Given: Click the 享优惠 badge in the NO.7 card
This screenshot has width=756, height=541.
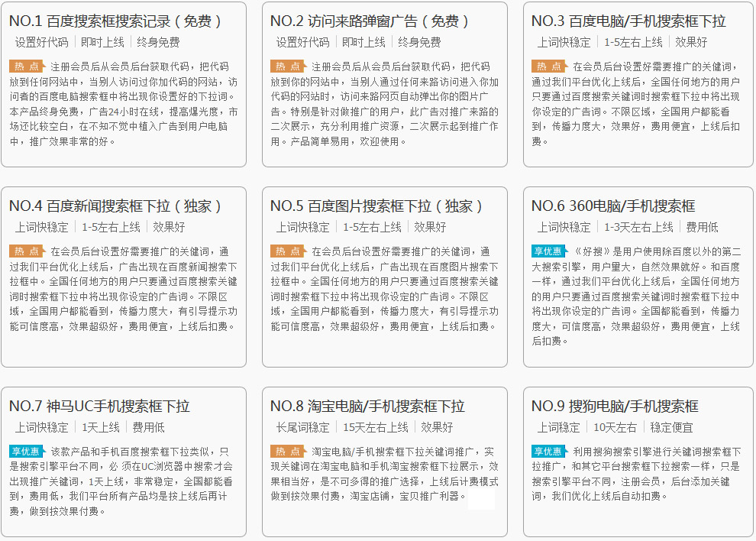Looking at the screenshot, I should pos(27,452).
